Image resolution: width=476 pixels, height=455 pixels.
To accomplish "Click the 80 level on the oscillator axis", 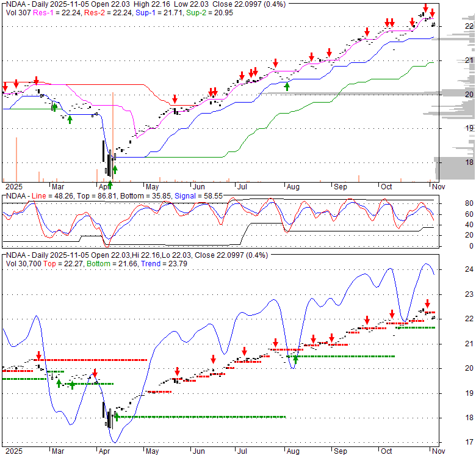I will pyautogui.click(x=469, y=203).
